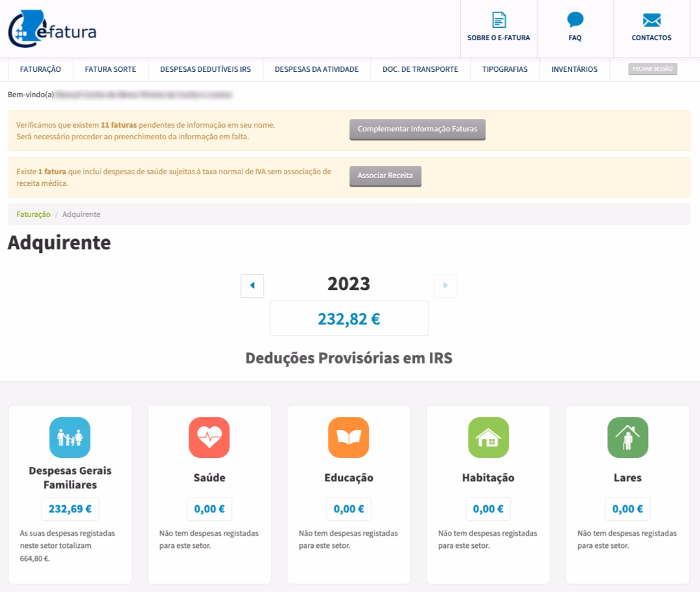This screenshot has width=700, height=592.
Task: Switch to the Inventários tab
Action: point(574,69)
